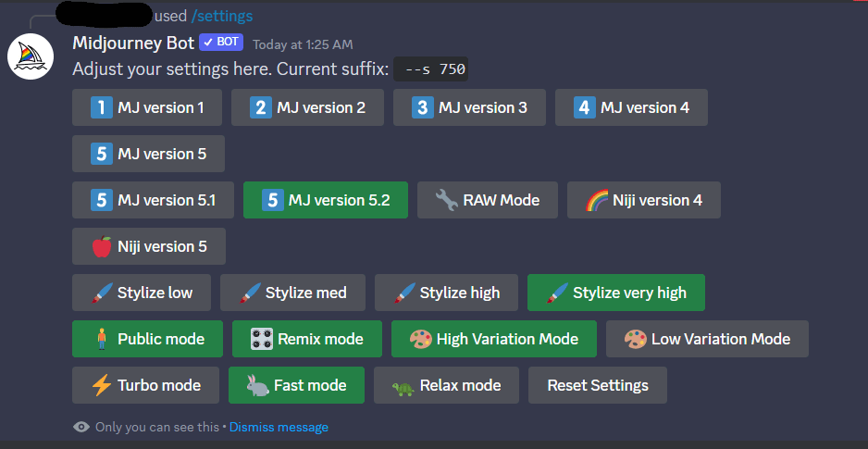Click the Today at 1:25 AM timestamp
The height and width of the screenshot is (449, 868).
[303, 44]
